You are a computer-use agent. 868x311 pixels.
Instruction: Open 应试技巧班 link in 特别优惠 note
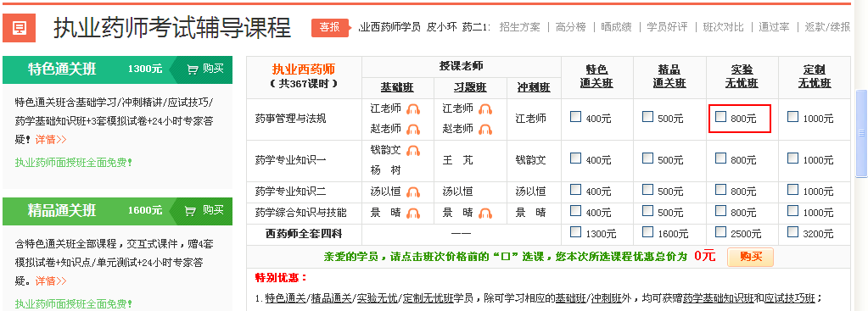[789, 298]
